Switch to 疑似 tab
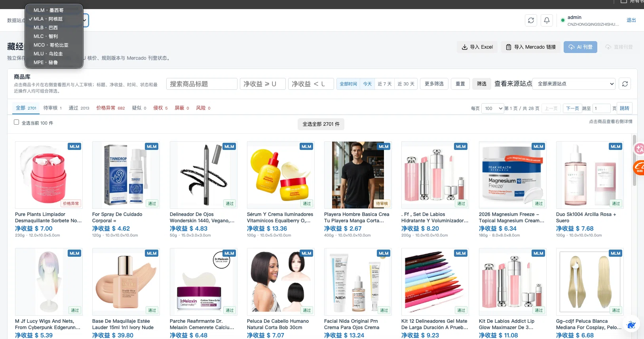Screen dimensions: 644x339 pos(139,108)
